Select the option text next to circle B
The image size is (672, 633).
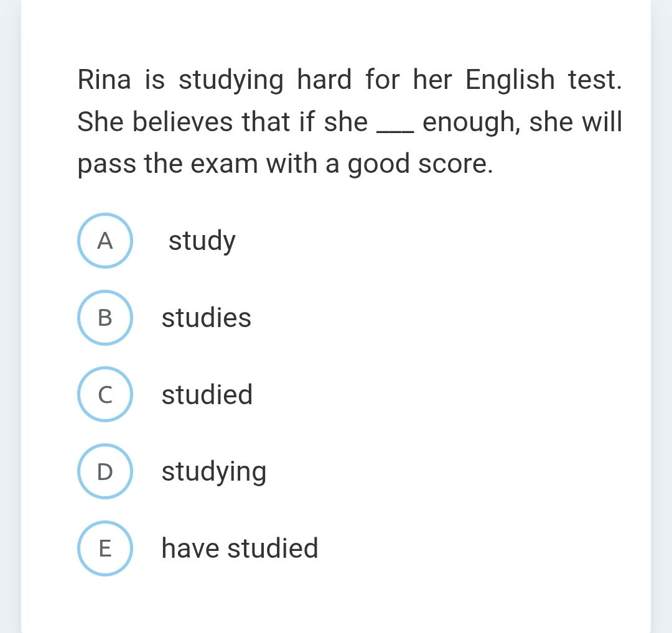click(x=206, y=318)
